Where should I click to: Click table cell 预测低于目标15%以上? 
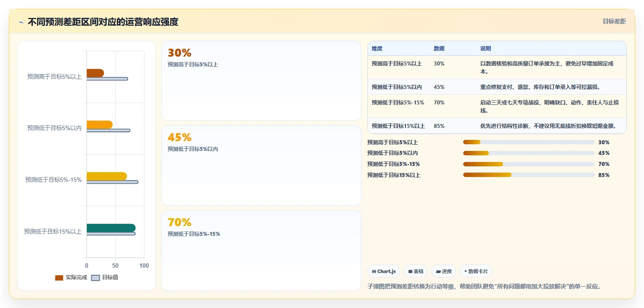coord(398,126)
